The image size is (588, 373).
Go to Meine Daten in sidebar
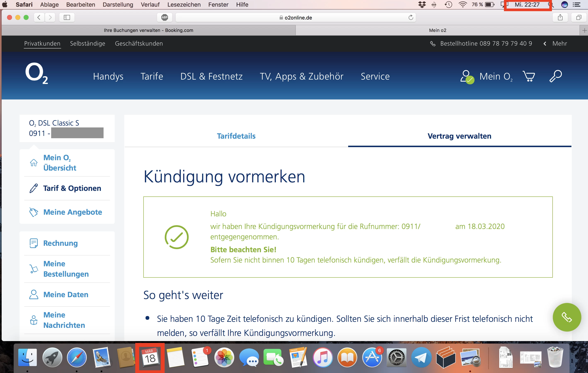pyautogui.click(x=66, y=295)
